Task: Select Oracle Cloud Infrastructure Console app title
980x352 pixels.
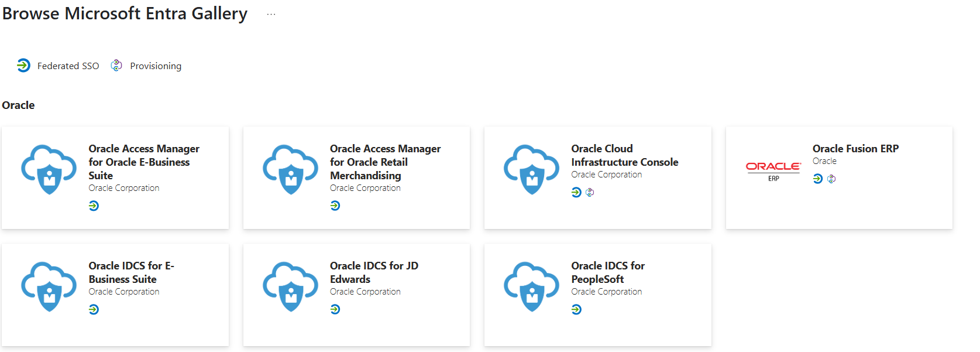Action: [x=625, y=155]
